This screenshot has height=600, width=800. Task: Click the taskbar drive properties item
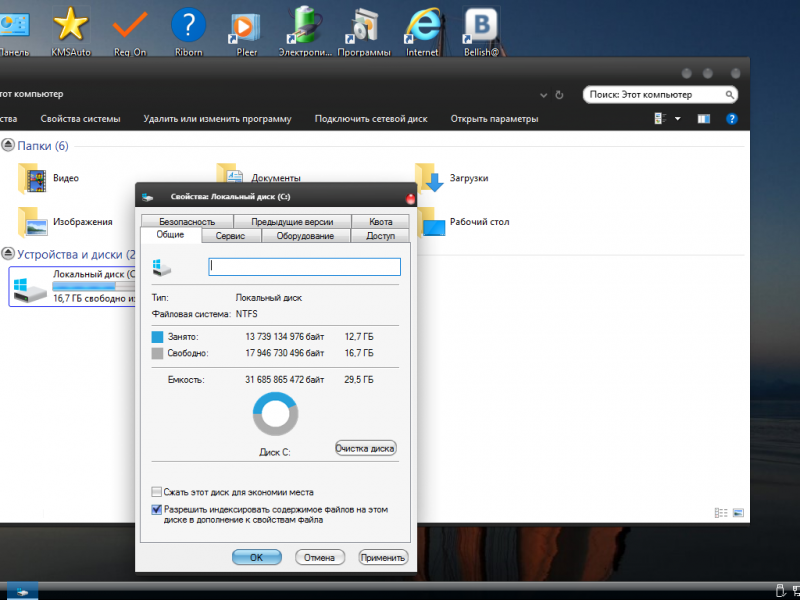tap(22, 592)
